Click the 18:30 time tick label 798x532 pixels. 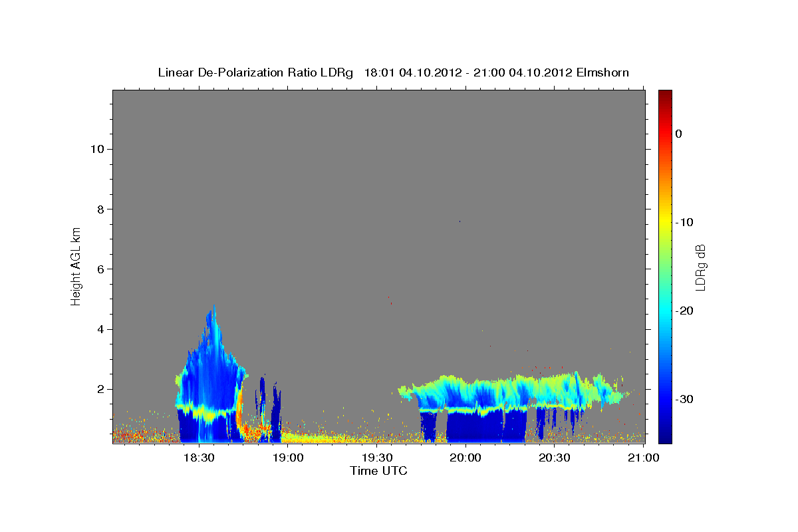[x=198, y=458]
